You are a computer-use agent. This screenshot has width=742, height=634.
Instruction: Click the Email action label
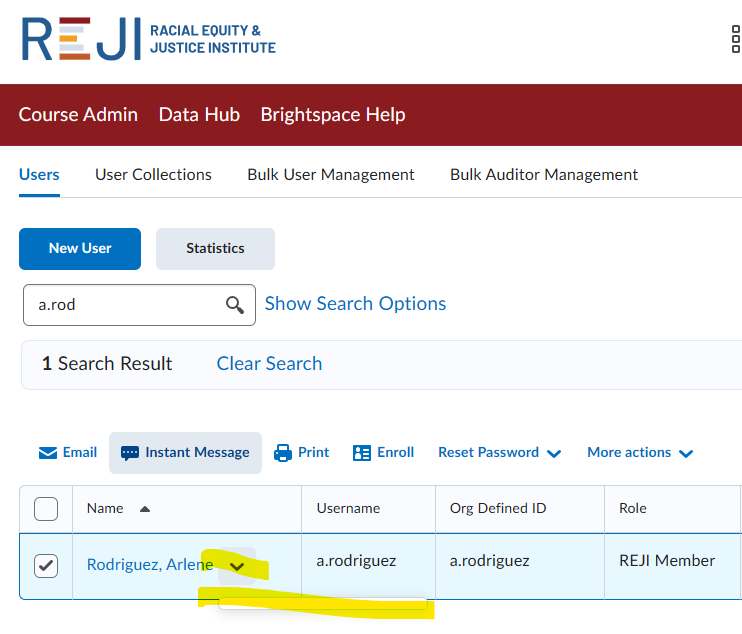click(x=80, y=453)
